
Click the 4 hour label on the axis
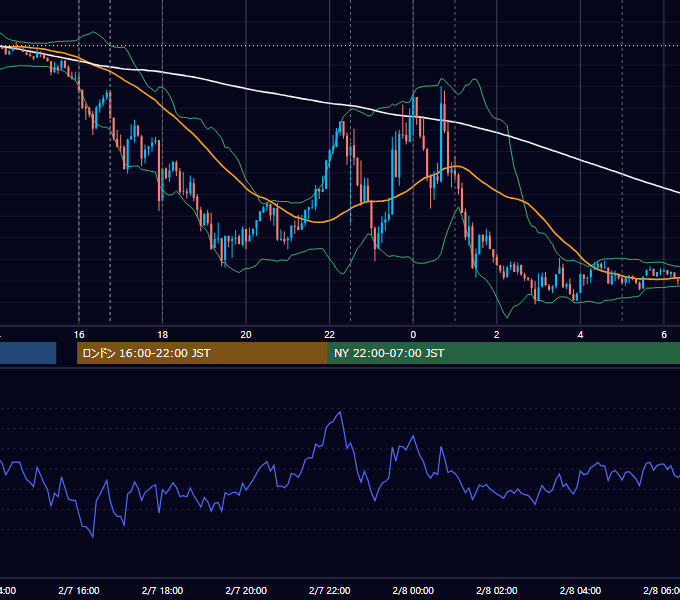coord(580,335)
